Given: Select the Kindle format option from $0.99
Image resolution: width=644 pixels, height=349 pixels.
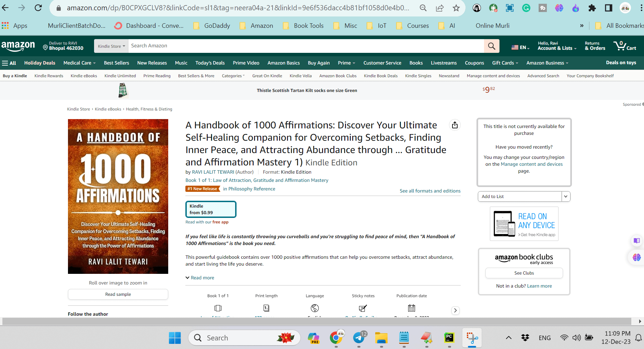Looking at the screenshot, I should tap(211, 209).
